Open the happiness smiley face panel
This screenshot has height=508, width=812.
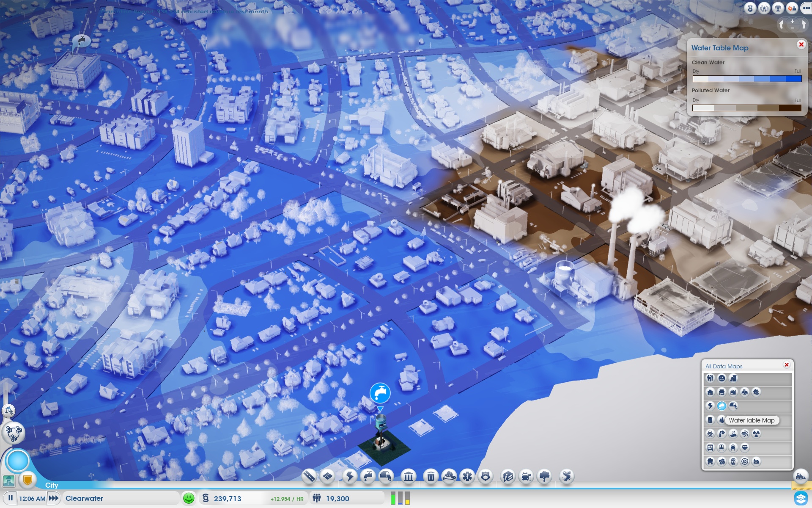189,498
